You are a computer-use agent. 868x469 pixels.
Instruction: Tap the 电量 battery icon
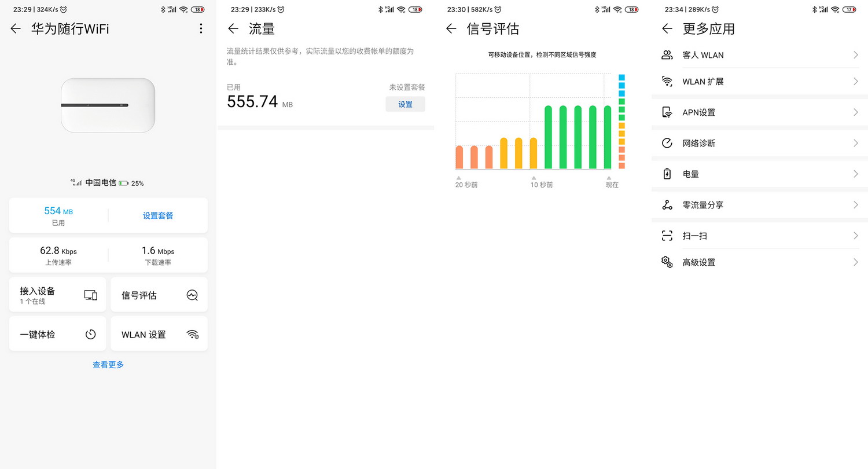667,174
